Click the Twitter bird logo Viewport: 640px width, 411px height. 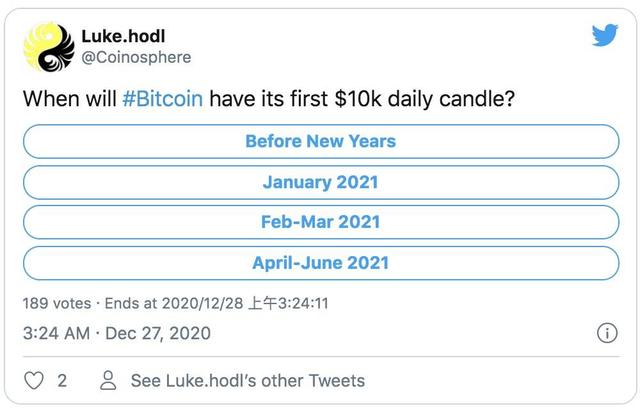point(604,36)
